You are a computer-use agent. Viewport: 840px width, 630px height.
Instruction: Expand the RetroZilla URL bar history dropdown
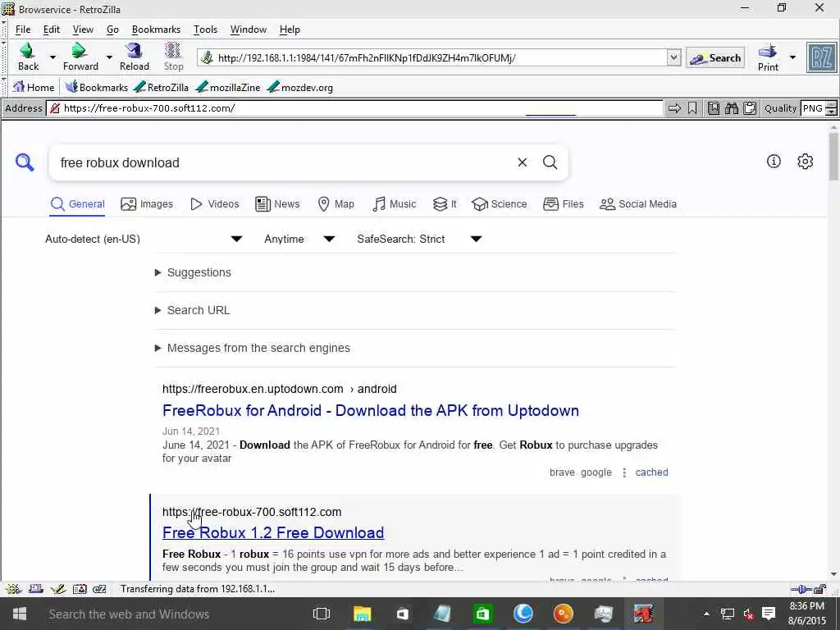pyautogui.click(x=673, y=57)
